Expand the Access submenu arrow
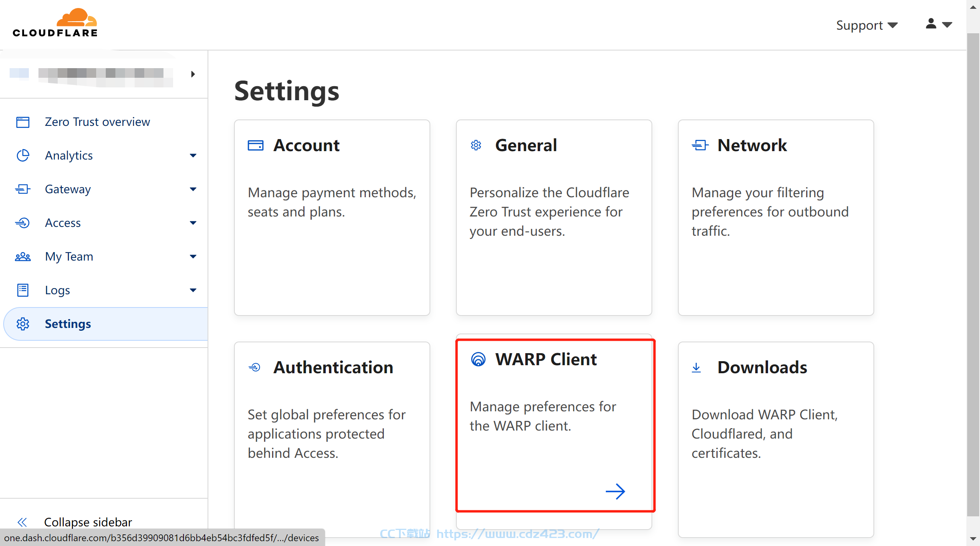Screen dimensions: 980x546 (x=193, y=223)
